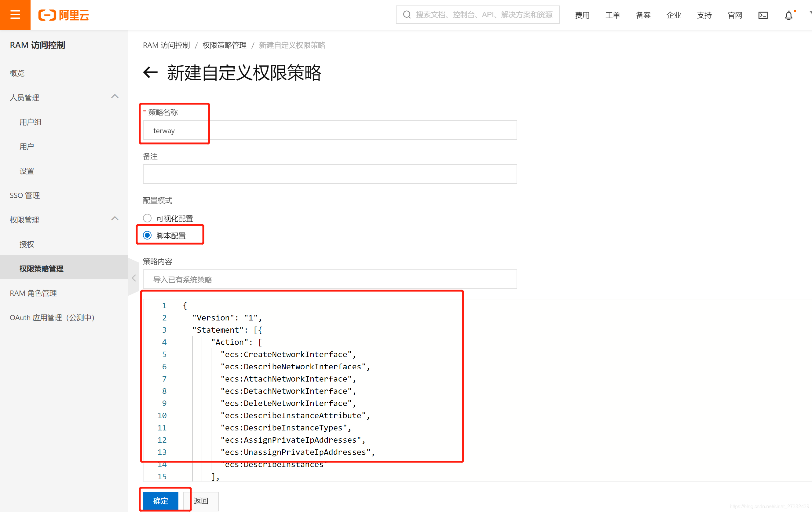Screen dimensions: 812x512
Task: Click the "Version": "1" code line
Action: click(x=227, y=318)
